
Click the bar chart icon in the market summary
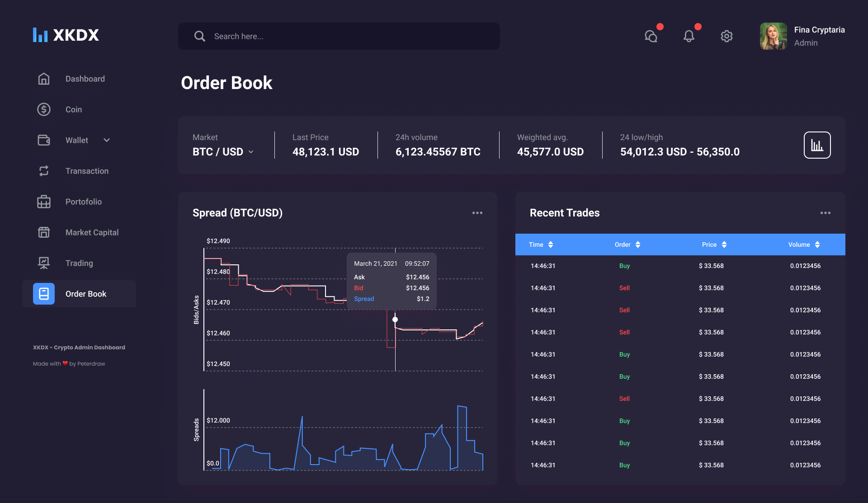(817, 145)
